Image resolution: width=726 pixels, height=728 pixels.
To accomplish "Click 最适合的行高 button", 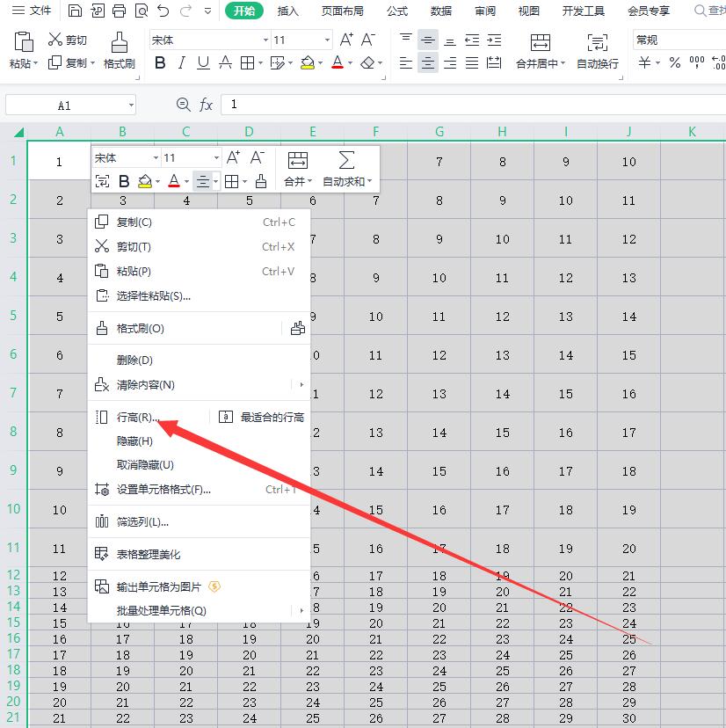I will tap(261, 418).
